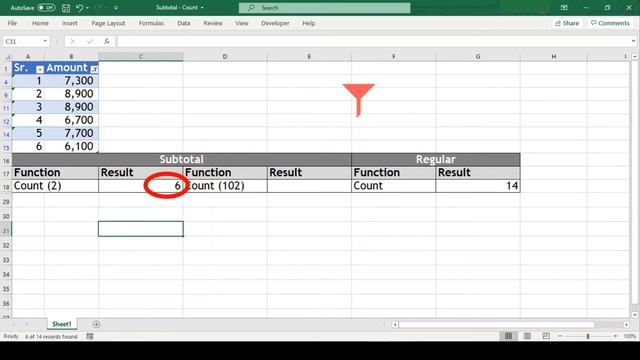
Task: Switch to the Home tab
Action: 40,23
